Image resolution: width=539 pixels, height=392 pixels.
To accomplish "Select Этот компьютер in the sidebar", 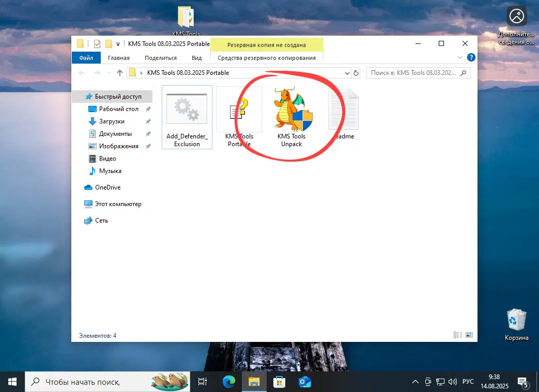I will click(118, 204).
